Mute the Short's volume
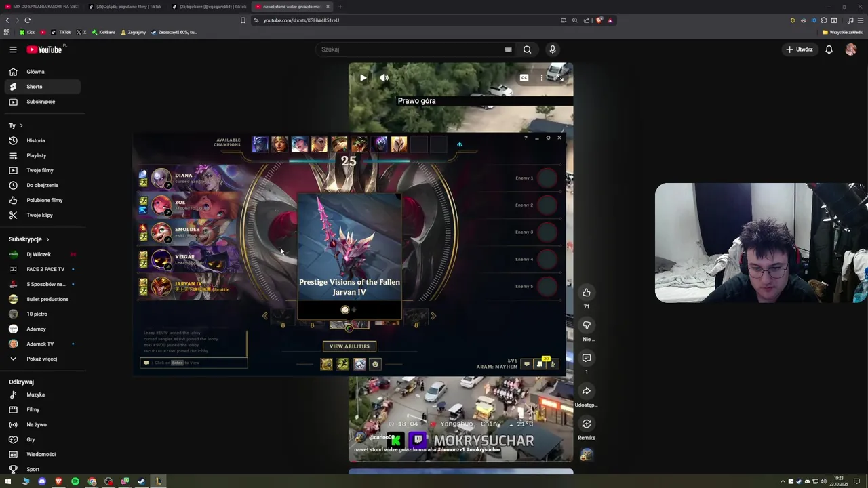 coord(384,78)
